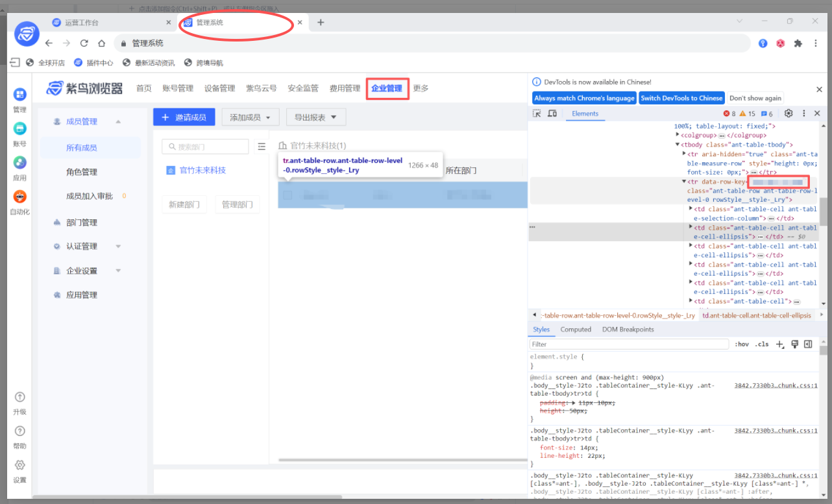Expand the 认证管理 menu group
The height and width of the screenshot is (504, 832).
118,246
